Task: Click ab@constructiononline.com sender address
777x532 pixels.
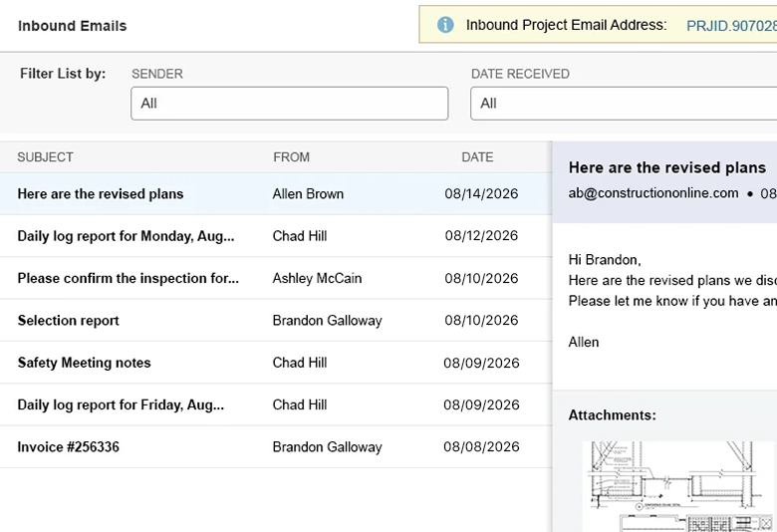Action: (653, 193)
